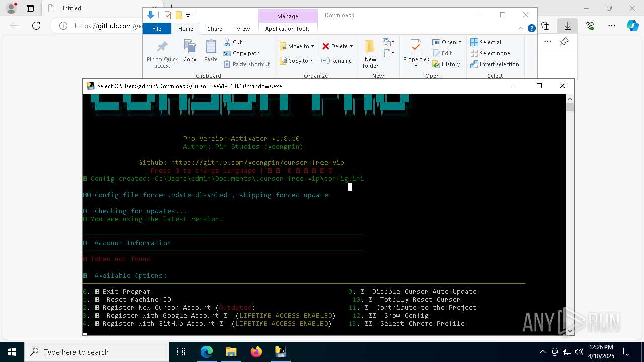The image size is (644, 362).
Task: Open Edge Collections icon
Action: coord(545,26)
